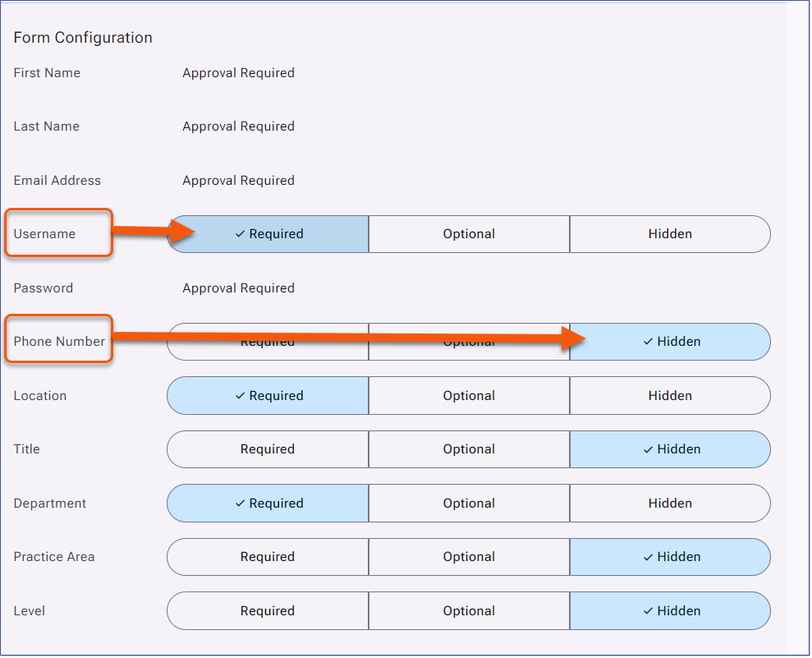This screenshot has height=658, width=812.
Task: Set Level to Optional
Action: [469, 611]
